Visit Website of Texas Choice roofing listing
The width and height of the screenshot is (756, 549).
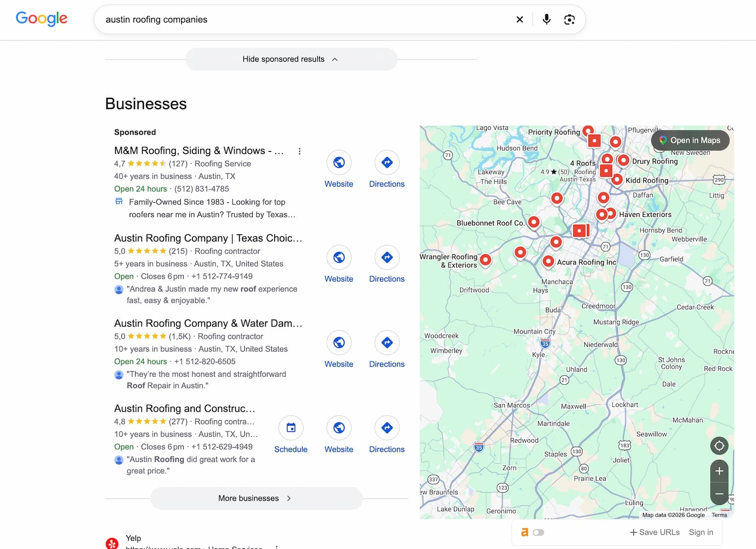click(x=339, y=264)
